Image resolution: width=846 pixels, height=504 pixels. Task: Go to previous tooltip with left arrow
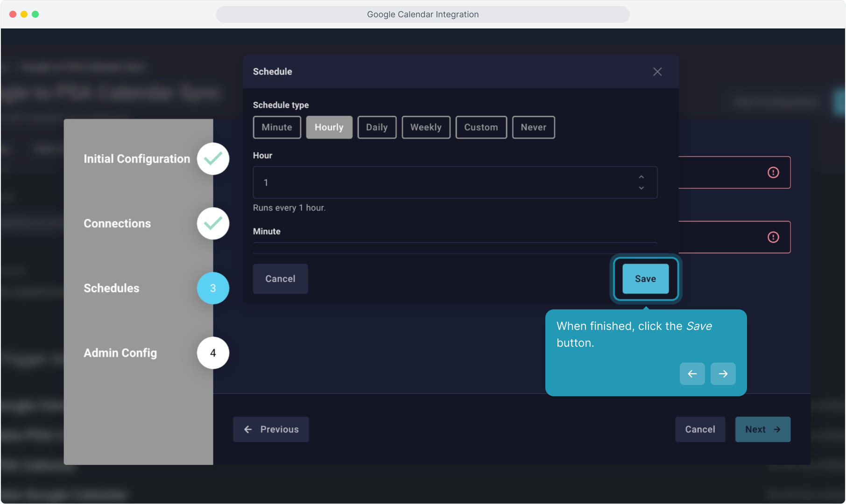692,374
